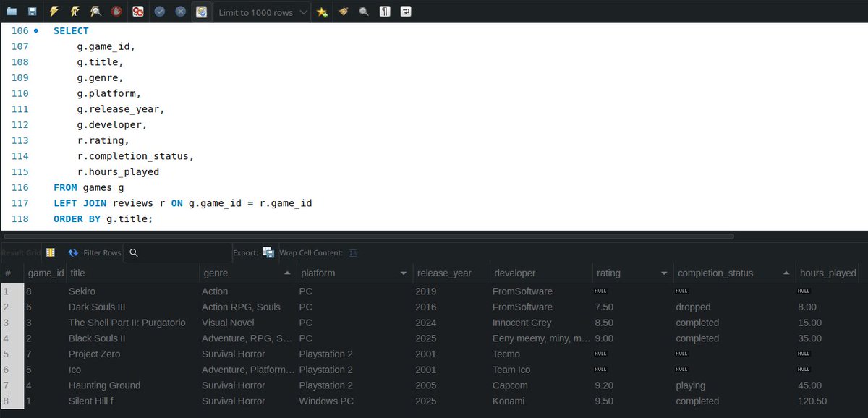868x418 pixels.
Task: Toggle word wrap toolbar icon
Action: [x=406, y=12]
